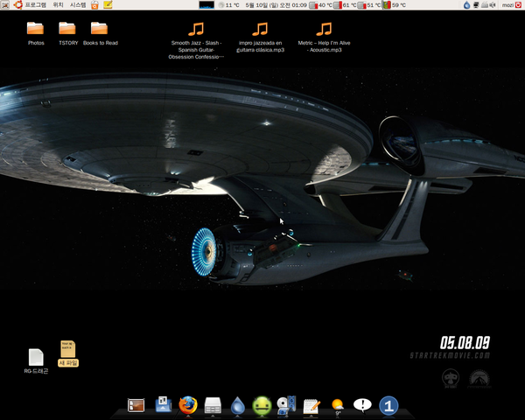Click the 61 °C temperature sensor
525x420 pixels.
(x=346, y=5)
